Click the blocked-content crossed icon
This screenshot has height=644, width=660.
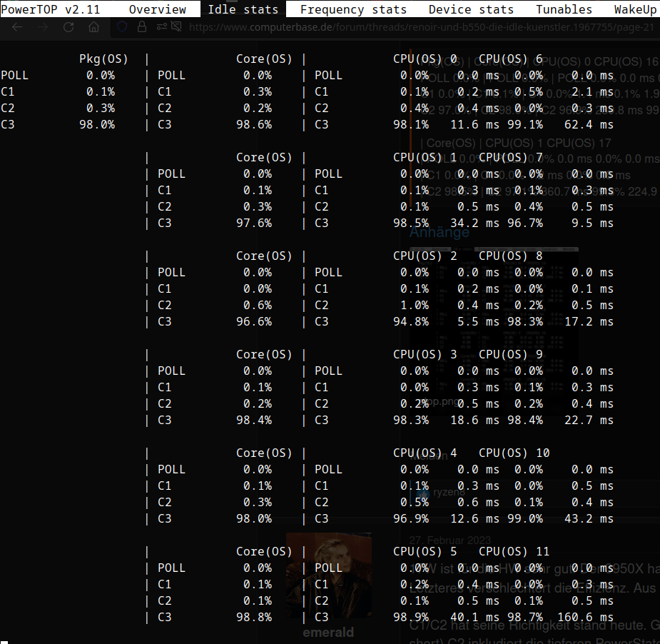pyautogui.click(x=175, y=26)
